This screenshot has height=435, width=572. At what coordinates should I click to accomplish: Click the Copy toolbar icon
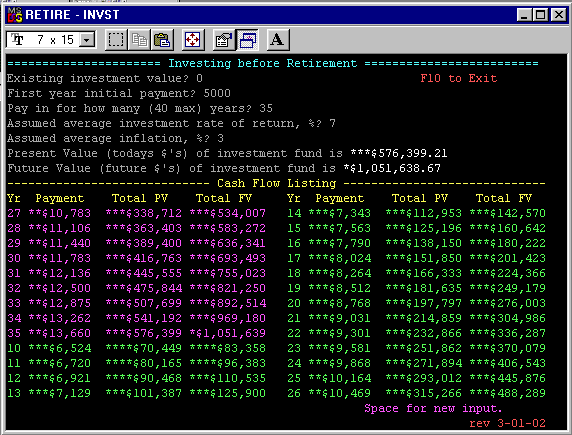pyautogui.click(x=139, y=40)
